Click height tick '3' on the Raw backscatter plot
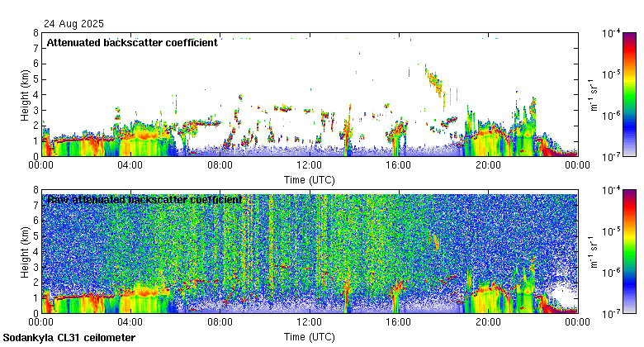 36,267
